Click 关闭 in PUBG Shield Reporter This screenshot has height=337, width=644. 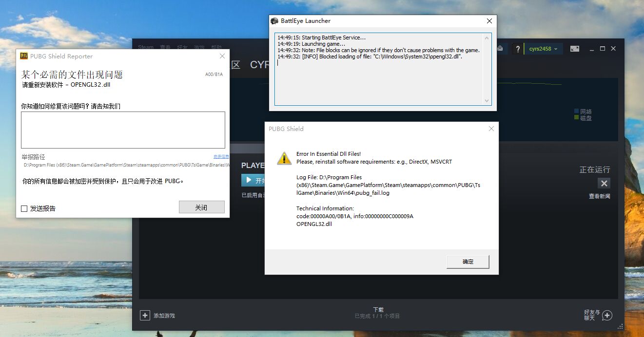click(x=201, y=207)
